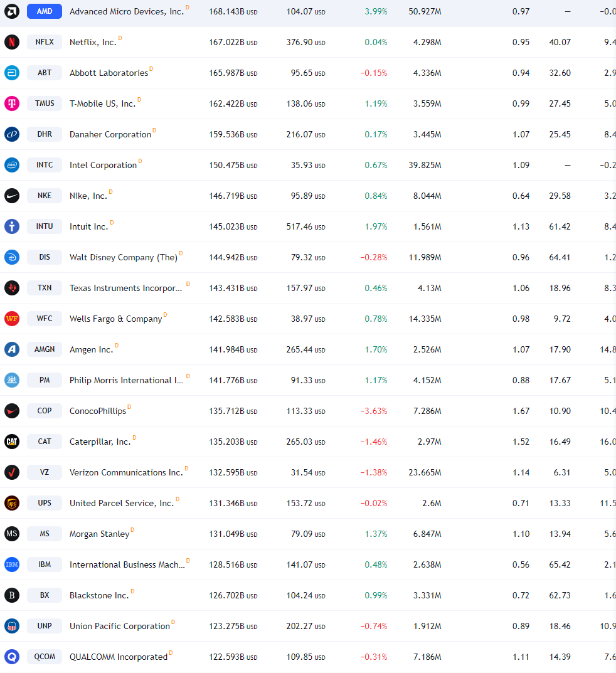Click the Texas Instruments logo icon

click(x=12, y=287)
